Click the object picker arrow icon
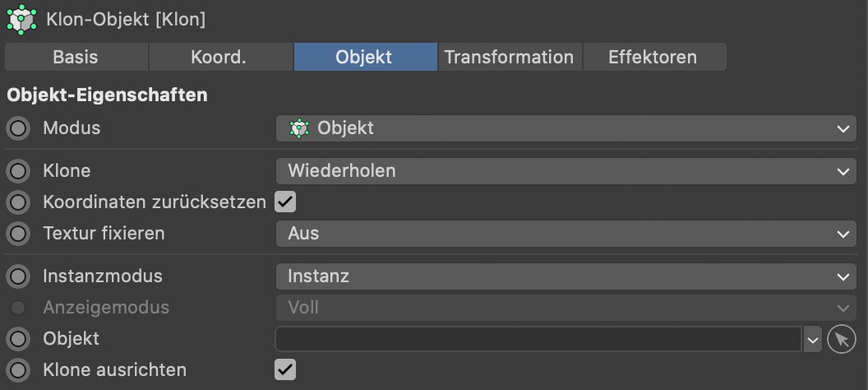This screenshot has height=390, width=868. pyautogui.click(x=841, y=339)
